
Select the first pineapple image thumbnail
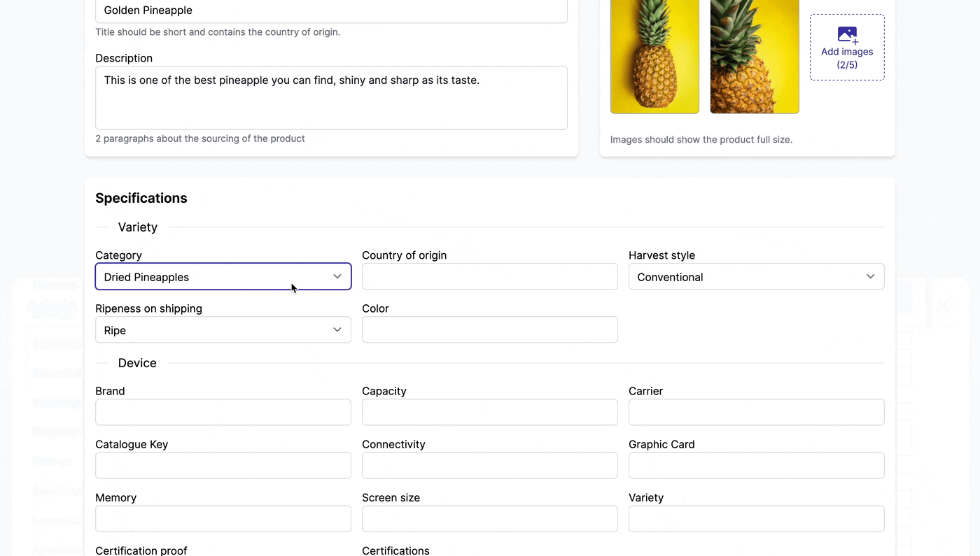click(654, 56)
